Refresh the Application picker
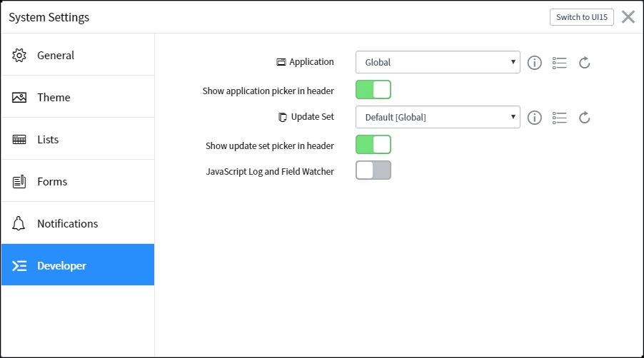The image size is (644, 358). [x=585, y=63]
